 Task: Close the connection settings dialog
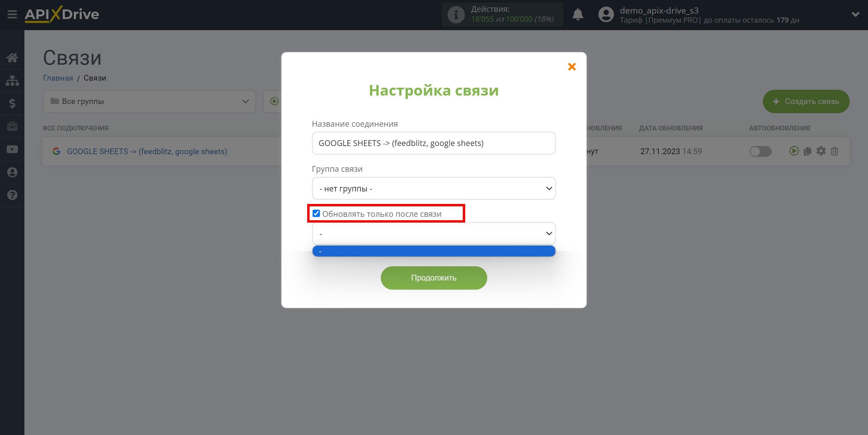pos(572,67)
